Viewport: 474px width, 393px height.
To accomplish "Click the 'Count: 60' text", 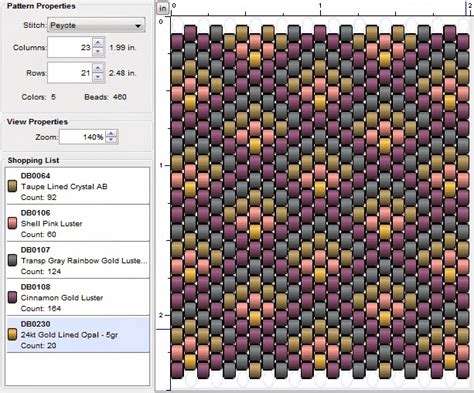I will pyautogui.click(x=39, y=234).
